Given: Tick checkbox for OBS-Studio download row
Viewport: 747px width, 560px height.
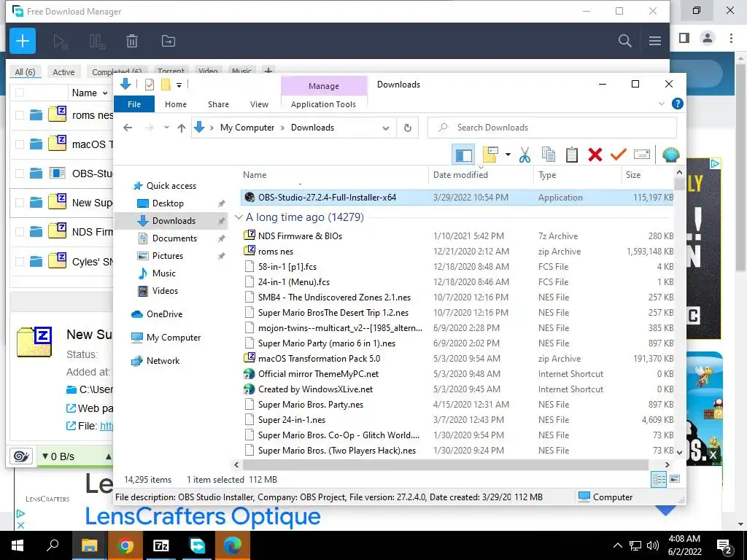Looking at the screenshot, I should pos(20,174).
